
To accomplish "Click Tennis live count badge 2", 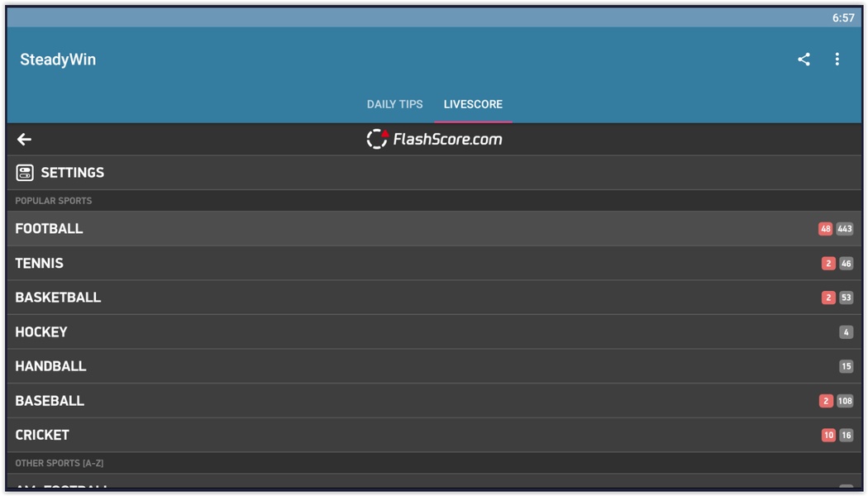I will click(x=828, y=264).
